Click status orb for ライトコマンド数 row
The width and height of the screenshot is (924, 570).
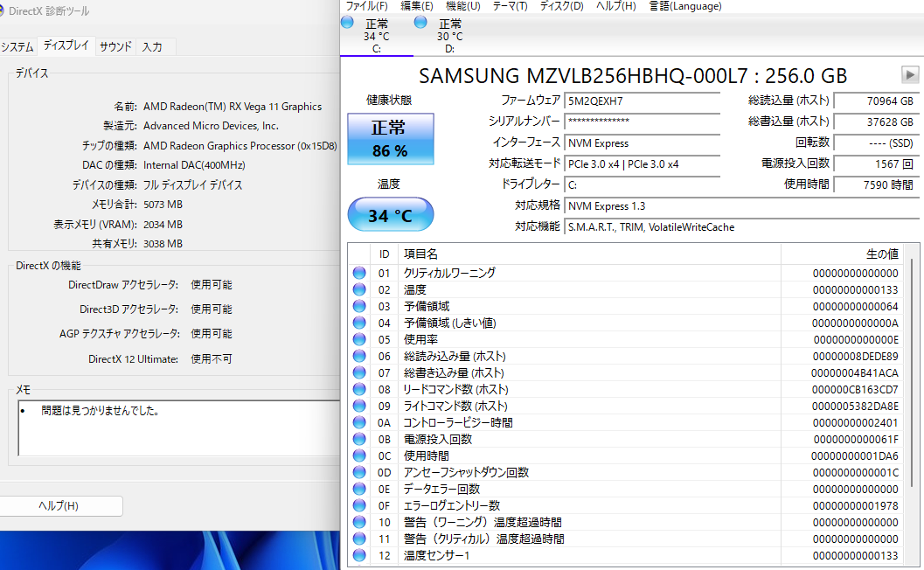point(359,406)
